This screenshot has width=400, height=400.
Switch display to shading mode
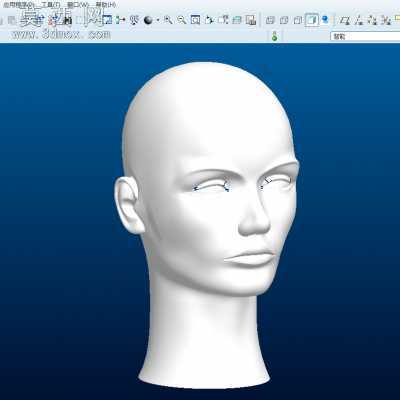click(312, 20)
